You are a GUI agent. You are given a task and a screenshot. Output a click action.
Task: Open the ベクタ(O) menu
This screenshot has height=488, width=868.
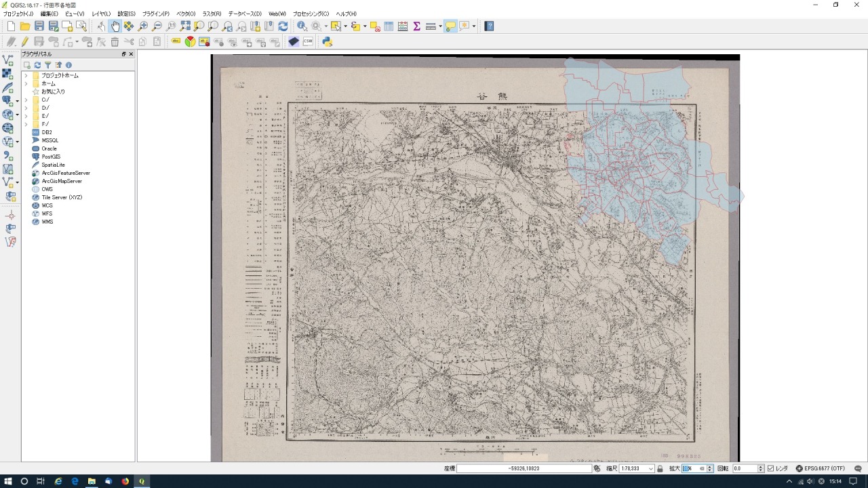pyautogui.click(x=186, y=14)
